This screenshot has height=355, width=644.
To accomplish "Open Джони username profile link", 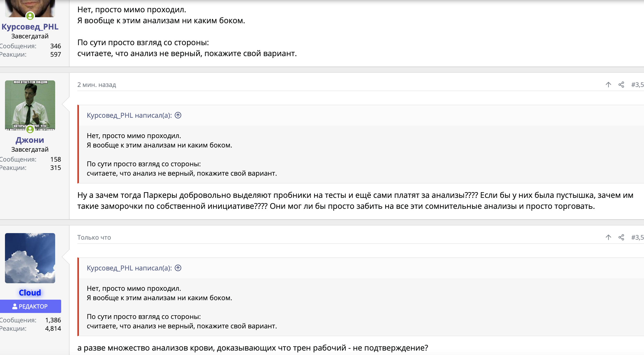I will click(x=30, y=140).
